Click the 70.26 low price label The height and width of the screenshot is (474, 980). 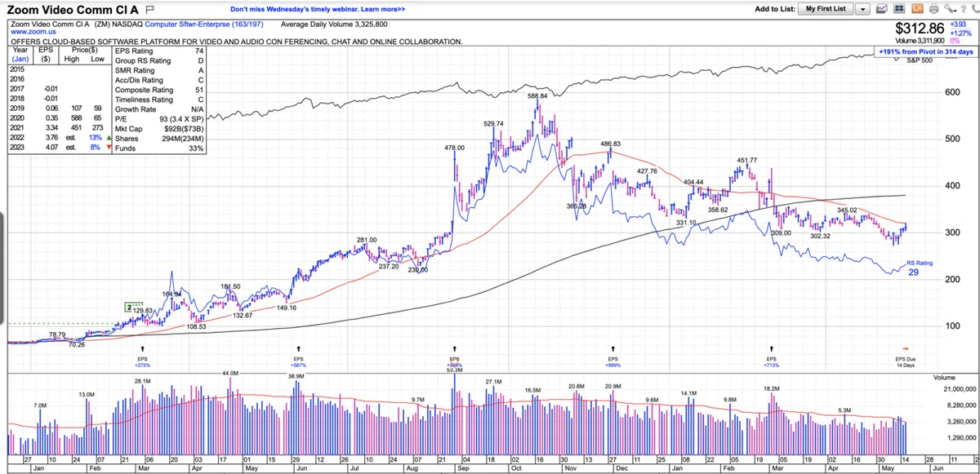pyautogui.click(x=76, y=344)
